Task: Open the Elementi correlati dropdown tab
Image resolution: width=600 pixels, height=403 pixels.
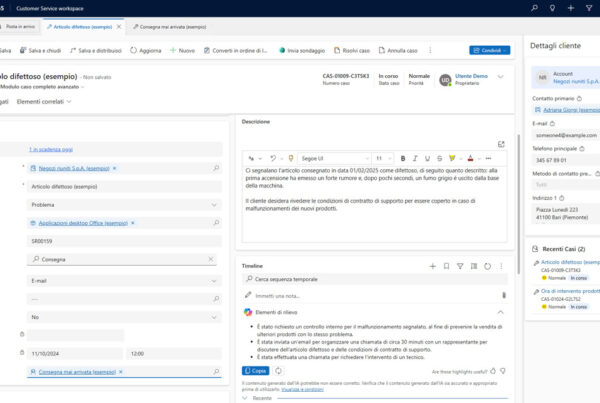Action: coord(44,102)
